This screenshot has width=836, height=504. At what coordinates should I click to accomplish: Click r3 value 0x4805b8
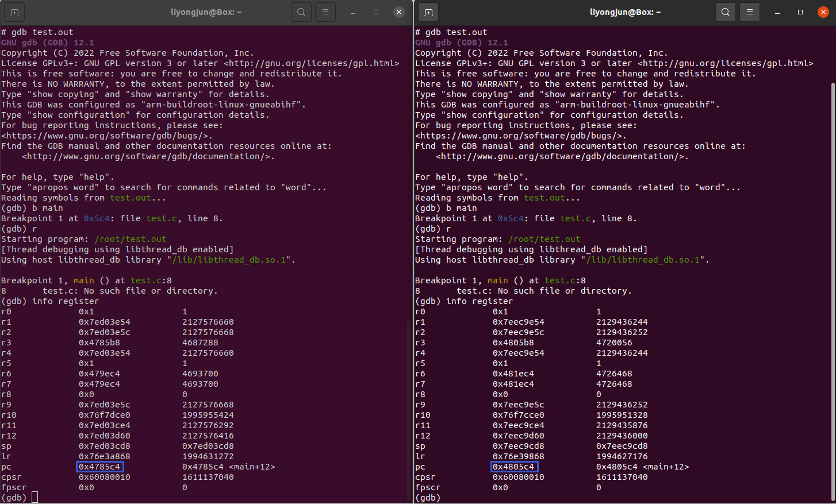click(513, 343)
